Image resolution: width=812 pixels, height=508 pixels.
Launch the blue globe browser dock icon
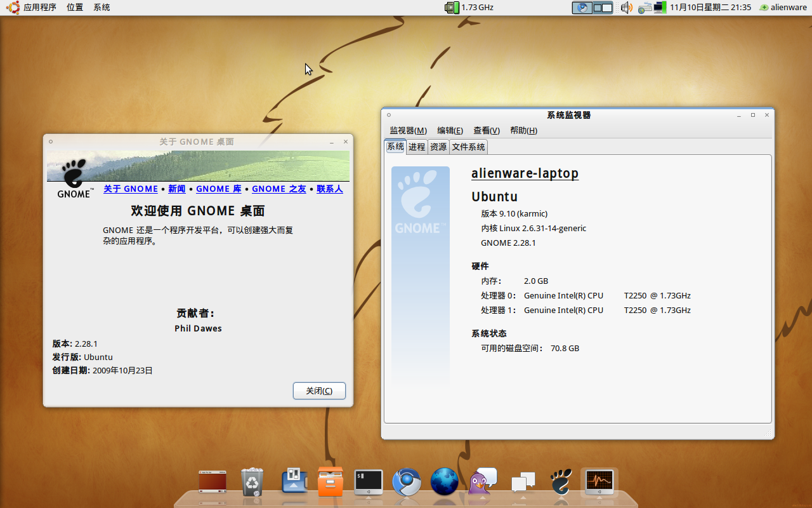[x=444, y=481]
